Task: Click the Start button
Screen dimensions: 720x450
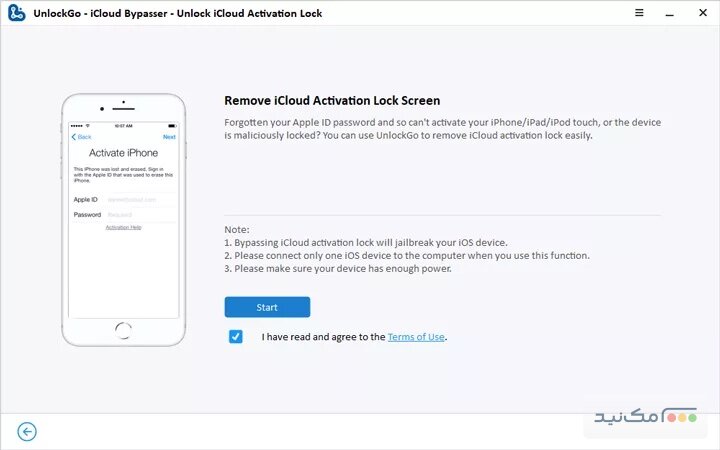Action: pyautogui.click(x=267, y=307)
